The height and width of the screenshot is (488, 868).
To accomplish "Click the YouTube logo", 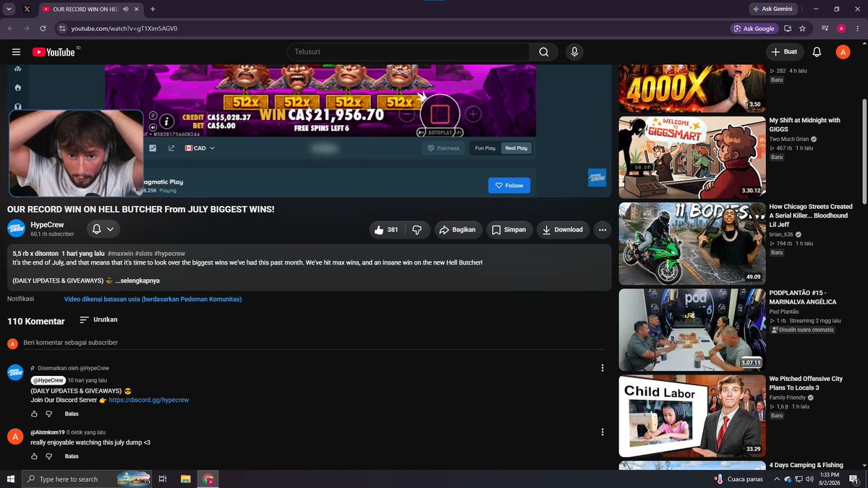I will pyautogui.click(x=54, y=52).
